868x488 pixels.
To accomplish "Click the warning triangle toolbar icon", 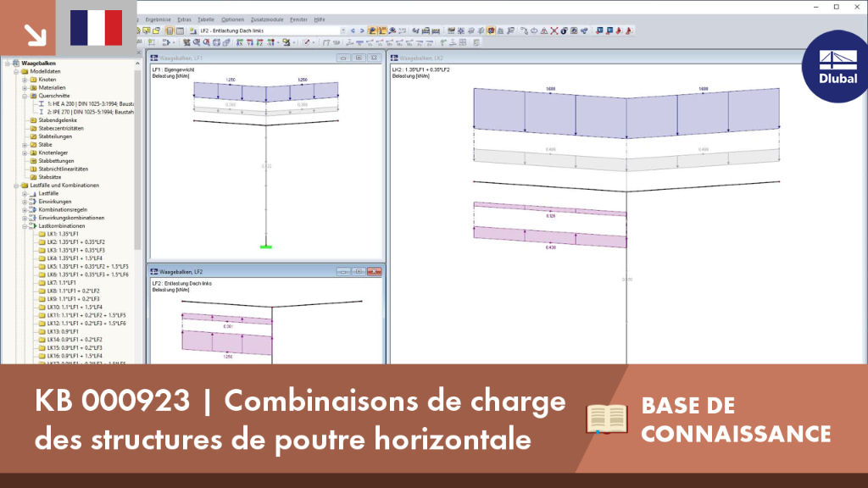I will pos(544,31).
